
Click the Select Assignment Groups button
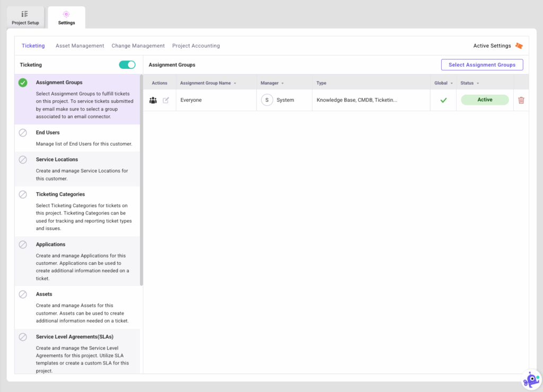481,64
